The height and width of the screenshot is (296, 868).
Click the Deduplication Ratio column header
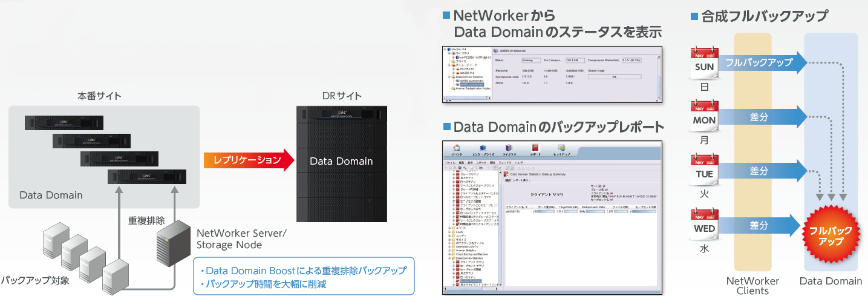593,207
